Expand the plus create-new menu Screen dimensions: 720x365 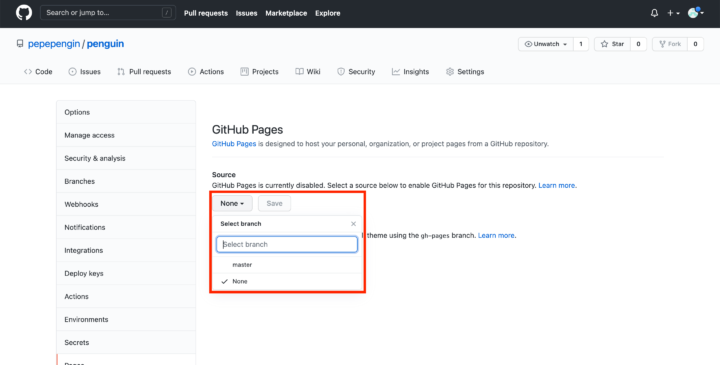click(673, 13)
